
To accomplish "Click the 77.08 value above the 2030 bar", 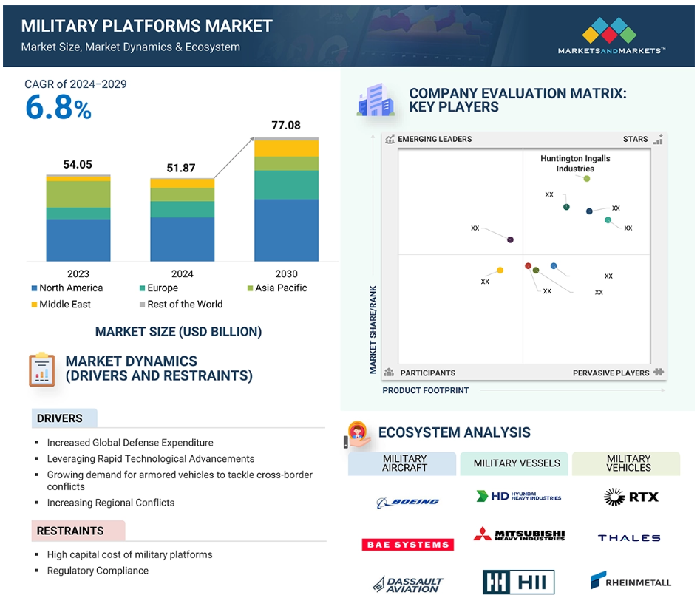I will click(x=286, y=126).
